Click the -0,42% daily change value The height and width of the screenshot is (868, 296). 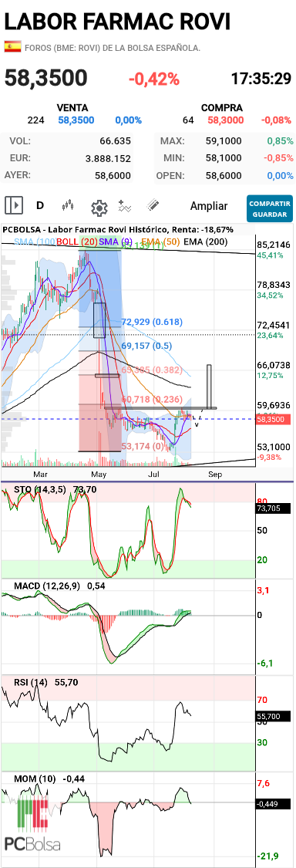154,79
